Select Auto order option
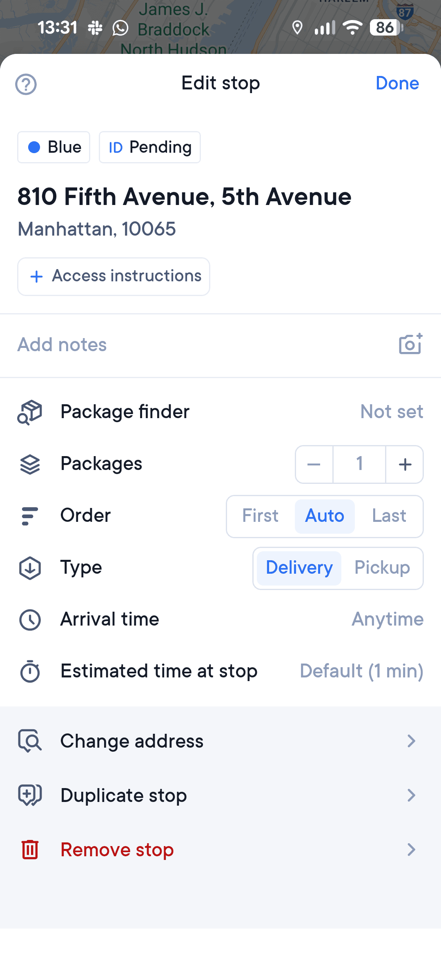This screenshot has height=980, width=441. pos(325,516)
